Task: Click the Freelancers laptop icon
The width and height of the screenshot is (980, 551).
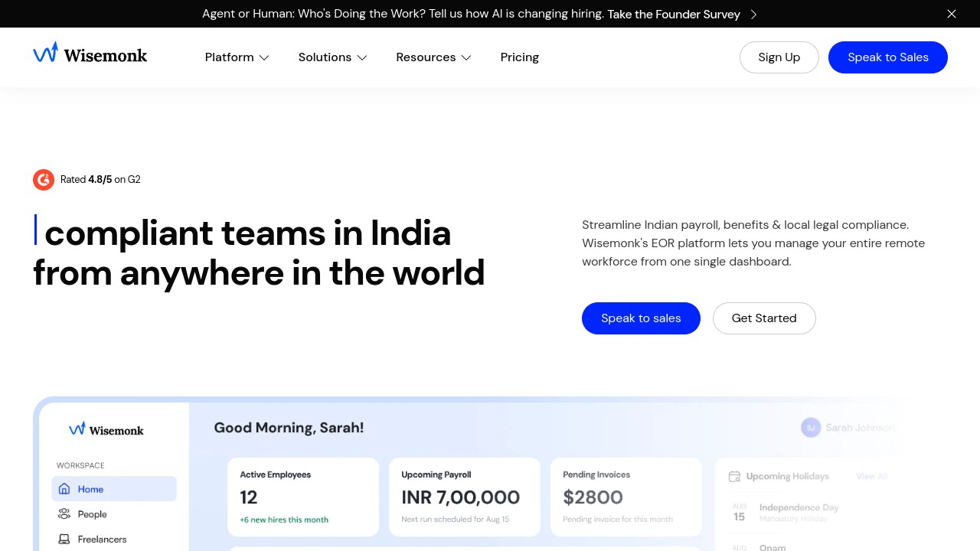Action: [x=64, y=540]
